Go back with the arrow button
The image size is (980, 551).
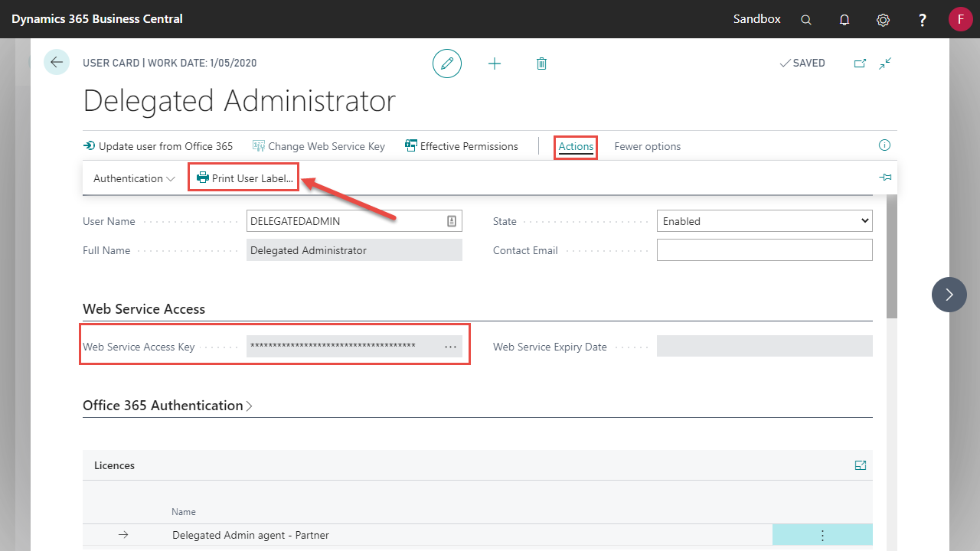[57, 62]
